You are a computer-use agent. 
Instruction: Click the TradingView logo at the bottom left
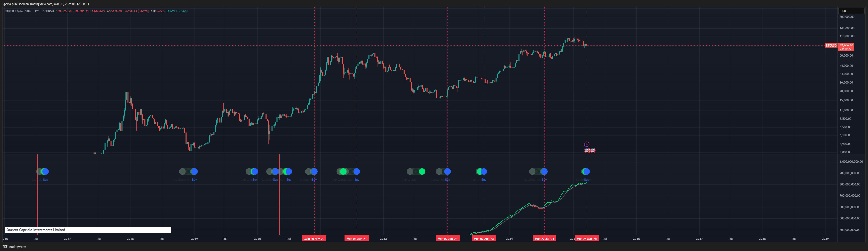pos(14,247)
